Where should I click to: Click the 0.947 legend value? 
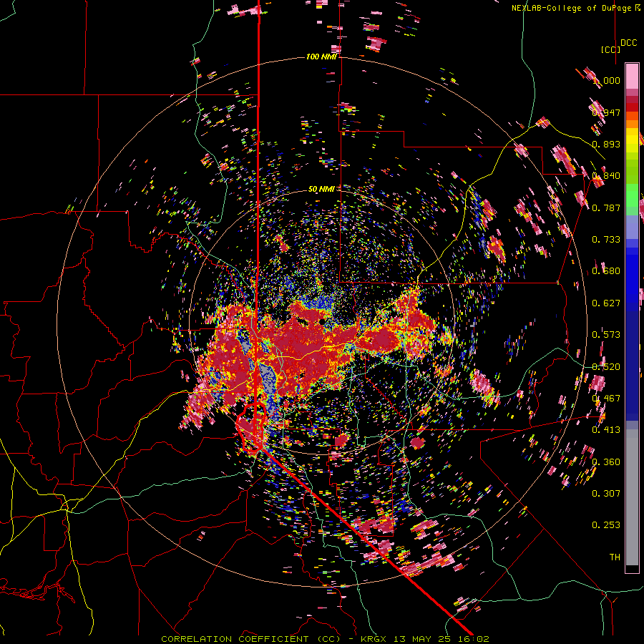coord(606,112)
